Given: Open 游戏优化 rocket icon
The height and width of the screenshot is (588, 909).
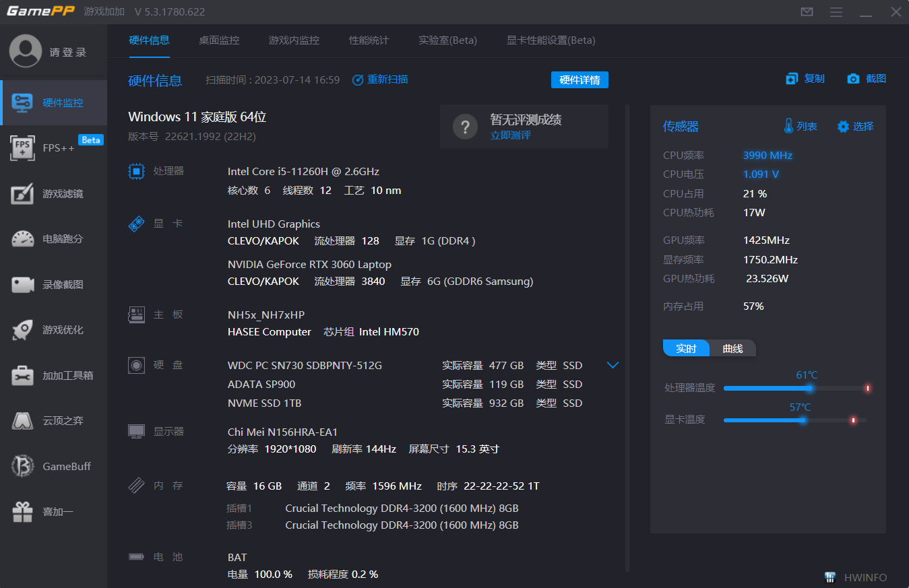Looking at the screenshot, I should (23, 330).
